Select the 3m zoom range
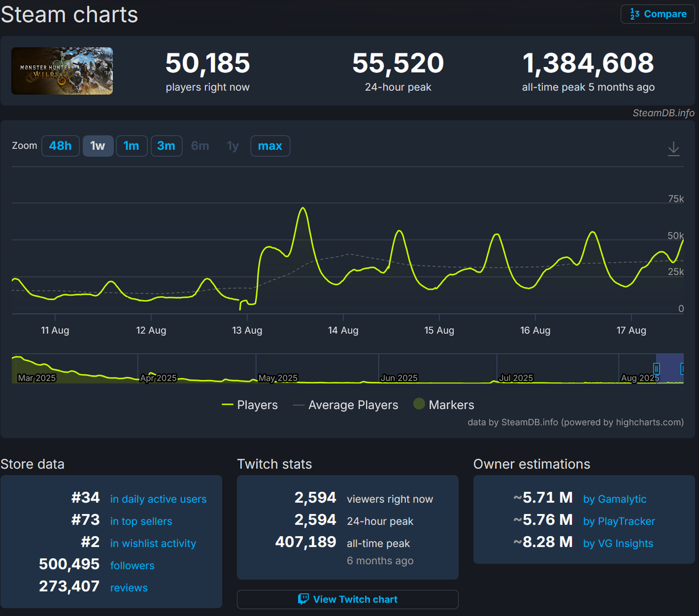The height and width of the screenshot is (616, 699). point(166,146)
